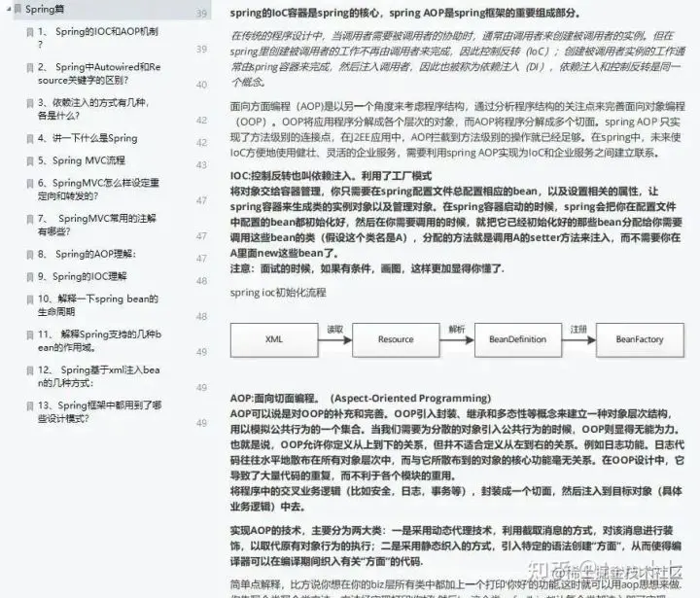Viewport: 700px width, 598px height.
Task: Open the Spring篇 bookmark heading
Action: pos(44,9)
